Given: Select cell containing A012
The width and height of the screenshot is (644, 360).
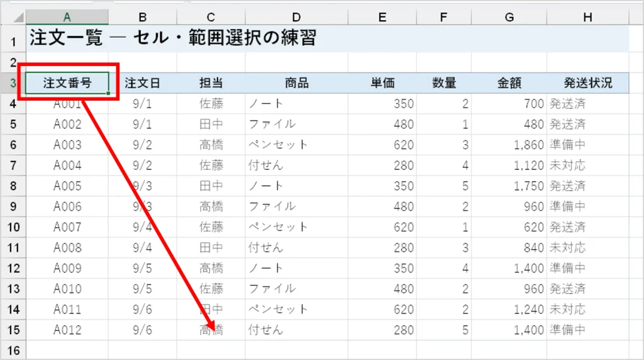Looking at the screenshot, I should pos(67,330).
